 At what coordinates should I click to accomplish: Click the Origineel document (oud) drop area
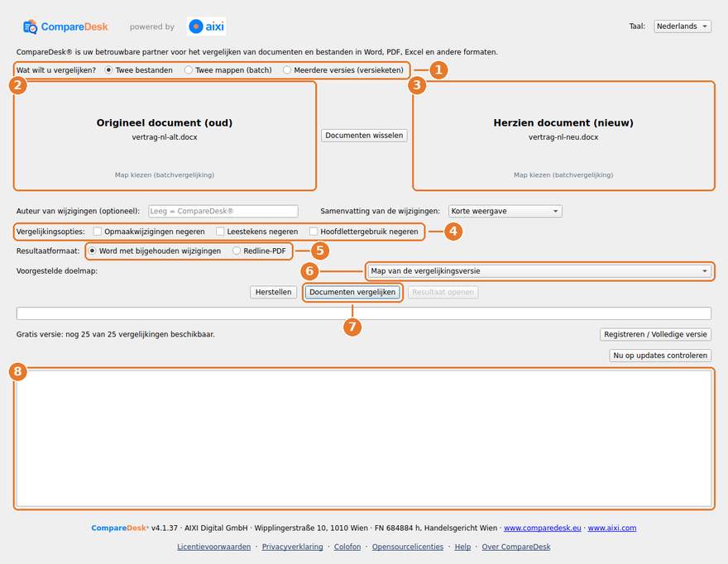(165, 136)
